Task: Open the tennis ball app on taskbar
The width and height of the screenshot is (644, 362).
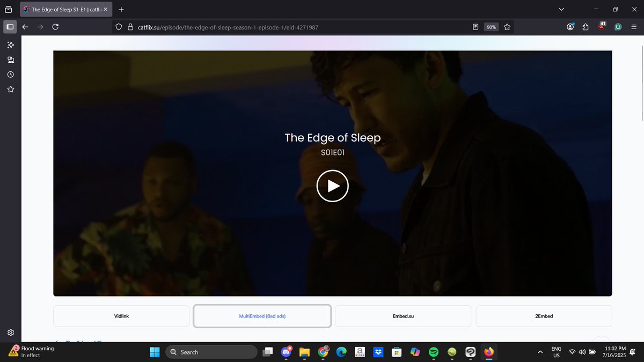Action: click(452, 352)
